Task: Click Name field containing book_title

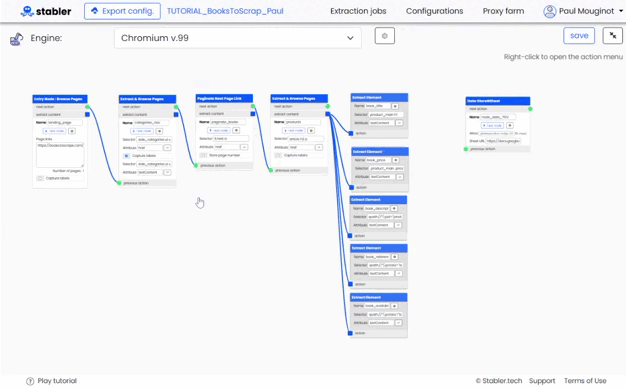Action: 377,106
